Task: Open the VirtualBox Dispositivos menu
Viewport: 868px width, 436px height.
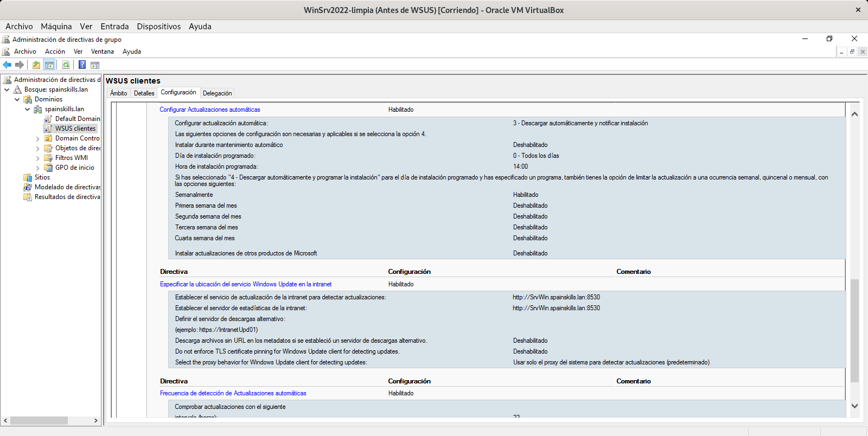Action: [x=159, y=27]
